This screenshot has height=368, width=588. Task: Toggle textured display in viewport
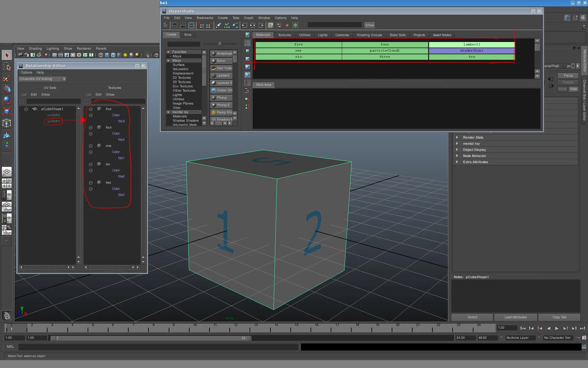[x=119, y=55]
